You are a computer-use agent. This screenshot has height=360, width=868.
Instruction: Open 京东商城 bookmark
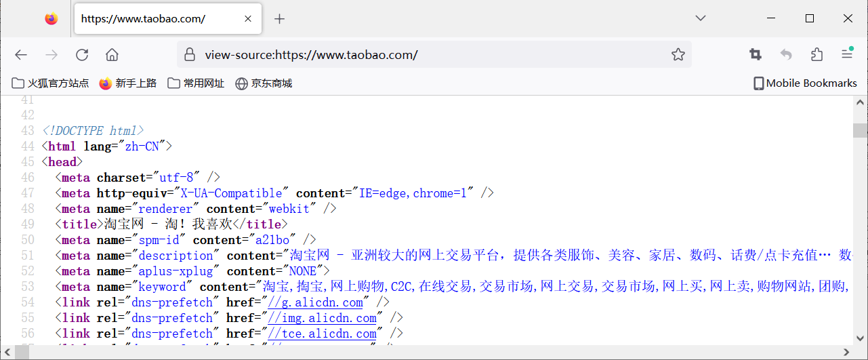coord(264,83)
